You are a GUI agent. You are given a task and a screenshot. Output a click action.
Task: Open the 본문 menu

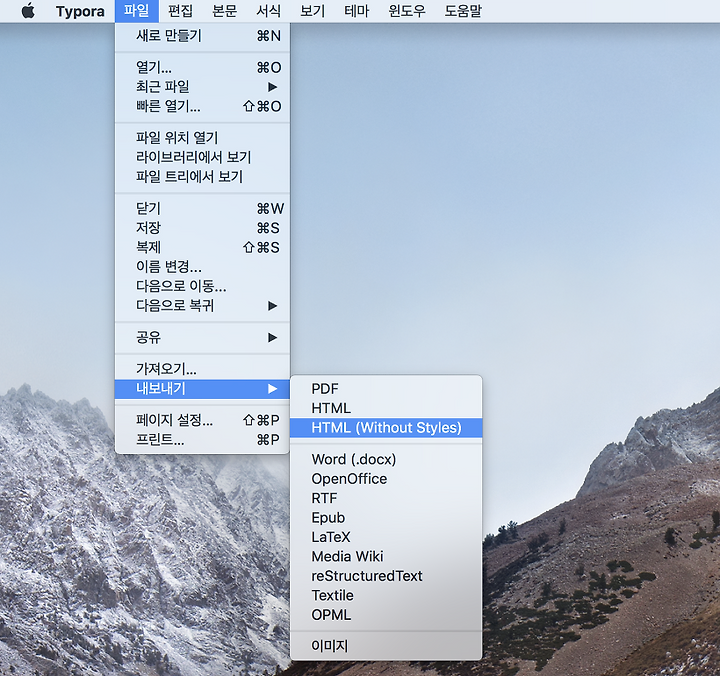tap(224, 11)
